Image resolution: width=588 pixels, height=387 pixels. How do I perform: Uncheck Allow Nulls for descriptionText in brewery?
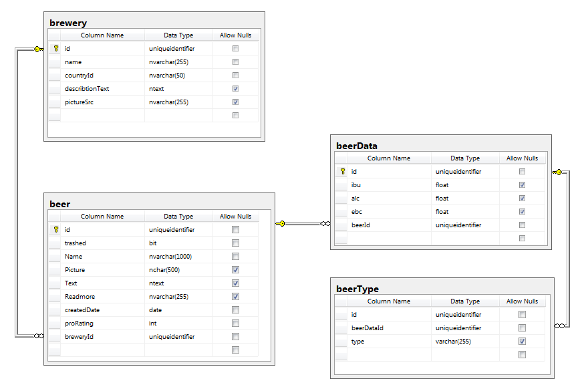pyautogui.click(x=235, y=88)
